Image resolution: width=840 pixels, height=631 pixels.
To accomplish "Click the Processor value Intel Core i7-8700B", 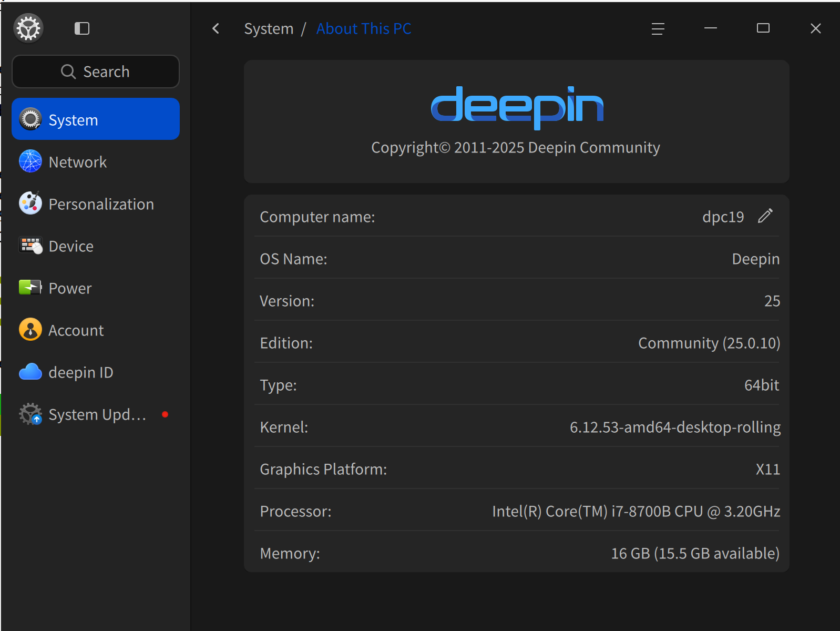I will point(636,511).
